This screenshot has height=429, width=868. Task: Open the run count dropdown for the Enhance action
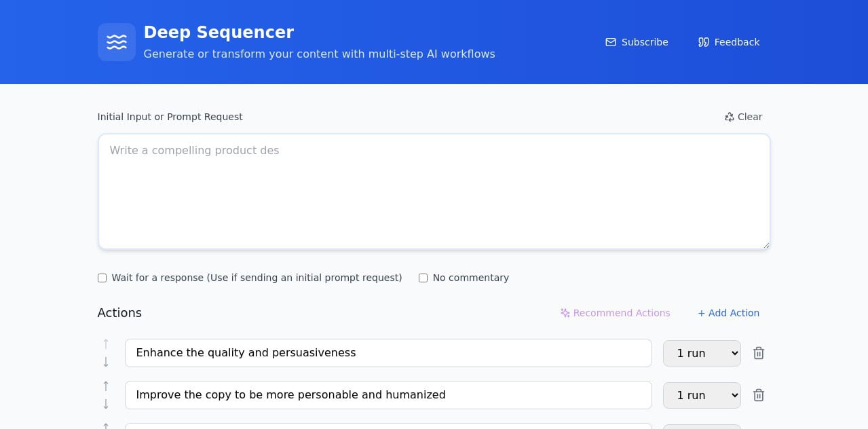click(702, 353)
